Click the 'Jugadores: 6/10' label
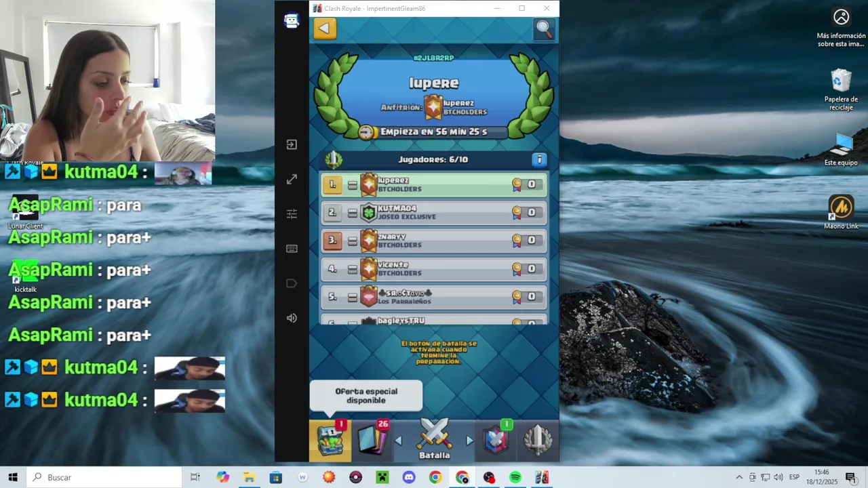Screen dimensions: 868x488 (x=433, y=159)
